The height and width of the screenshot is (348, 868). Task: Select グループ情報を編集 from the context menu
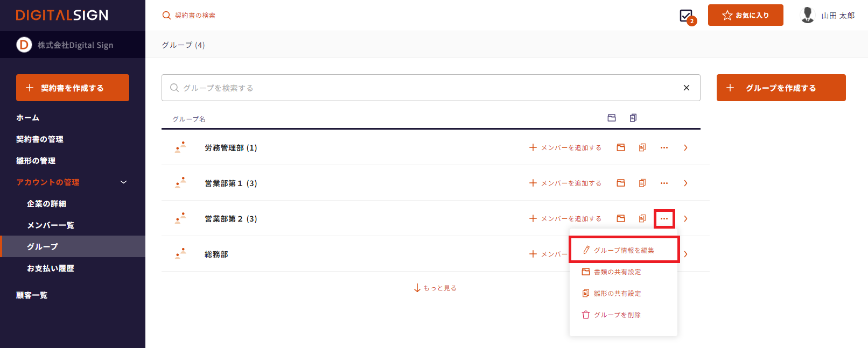624,250
